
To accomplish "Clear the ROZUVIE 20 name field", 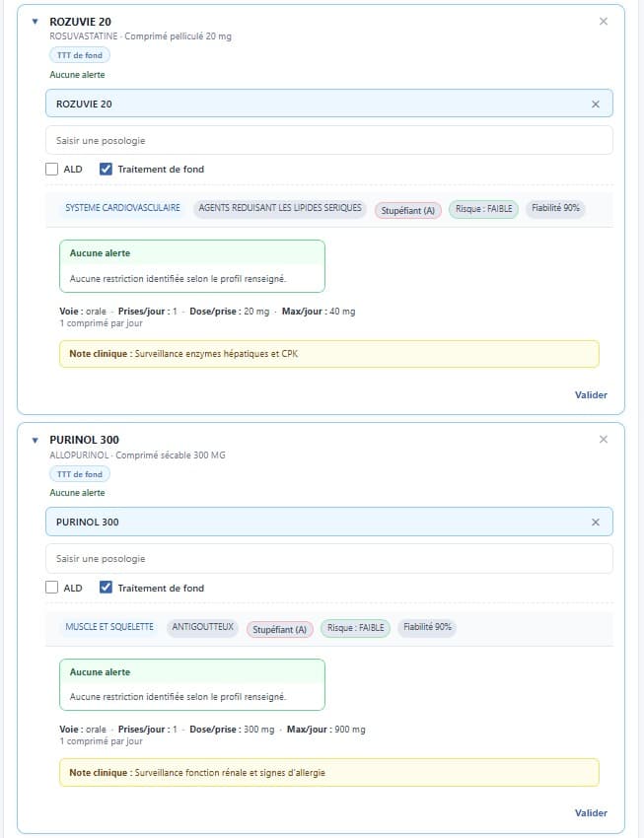I will tap(596, 105).
